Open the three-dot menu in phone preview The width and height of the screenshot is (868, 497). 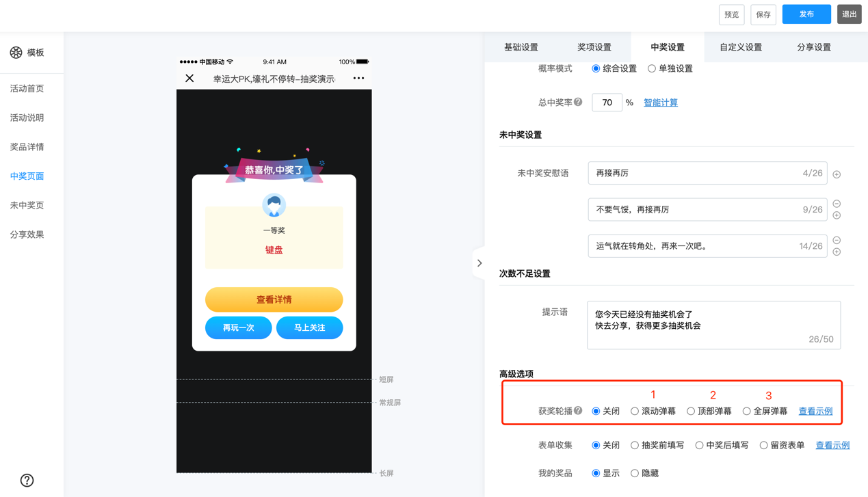(x=358, y=79)
